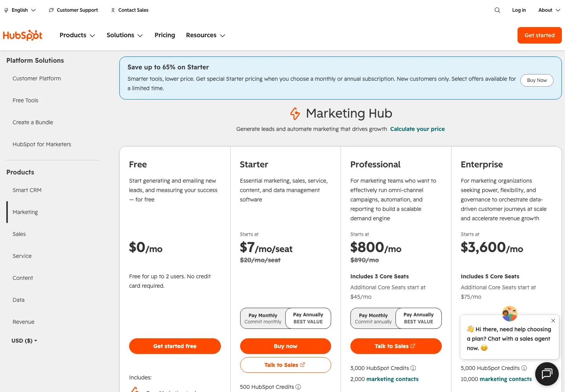Open the search magnifier icon
The height and width of the screenshot is (392, 565).
pos(497,10)
